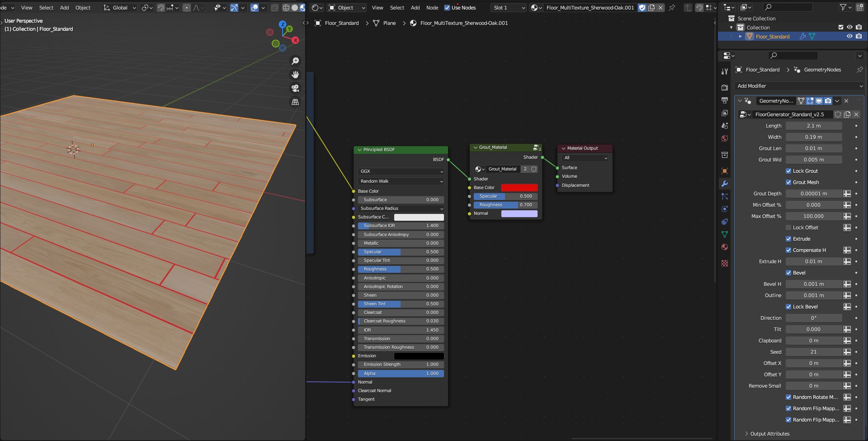The width and height of the screenshot is (868, 441).
Task: Toggle camera view icon in viewport
Action: pyautogui.click(x=295, y=88)
